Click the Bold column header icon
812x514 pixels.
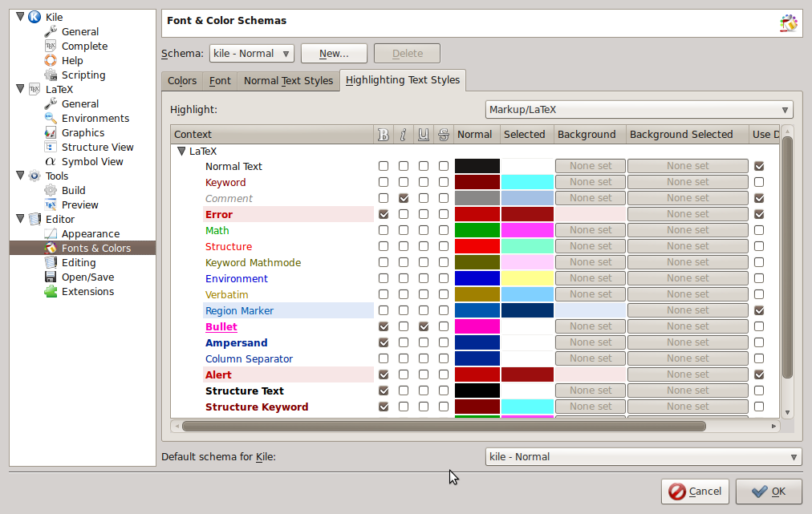click(384, 135)
